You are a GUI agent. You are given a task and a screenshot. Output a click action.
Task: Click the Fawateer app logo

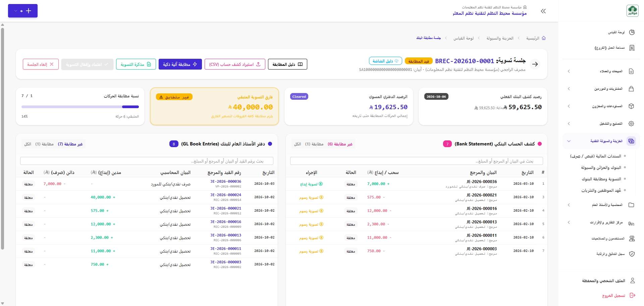tap(632, 11)
